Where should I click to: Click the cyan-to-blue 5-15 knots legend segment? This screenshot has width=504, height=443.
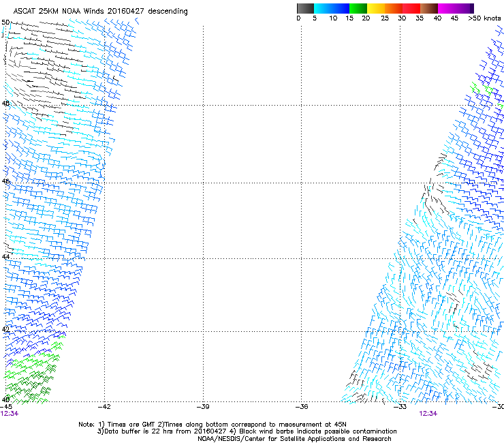coord(332,8)
